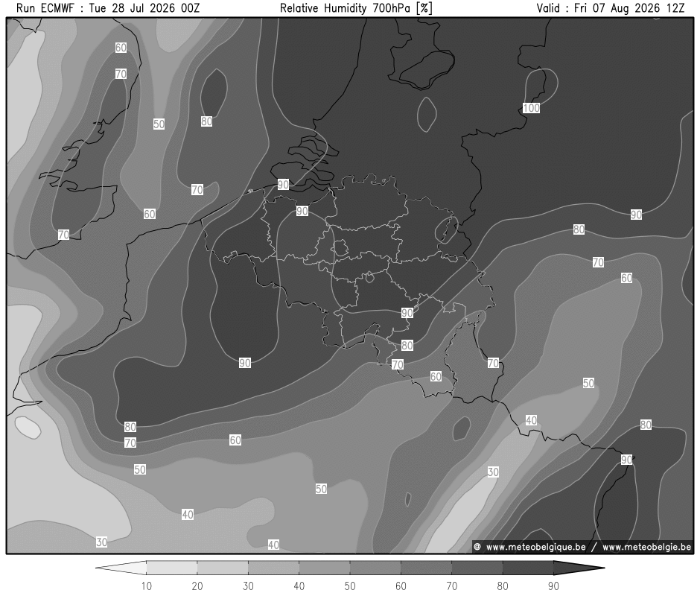Click the '90' tick label under the legend

pos(553,586)
